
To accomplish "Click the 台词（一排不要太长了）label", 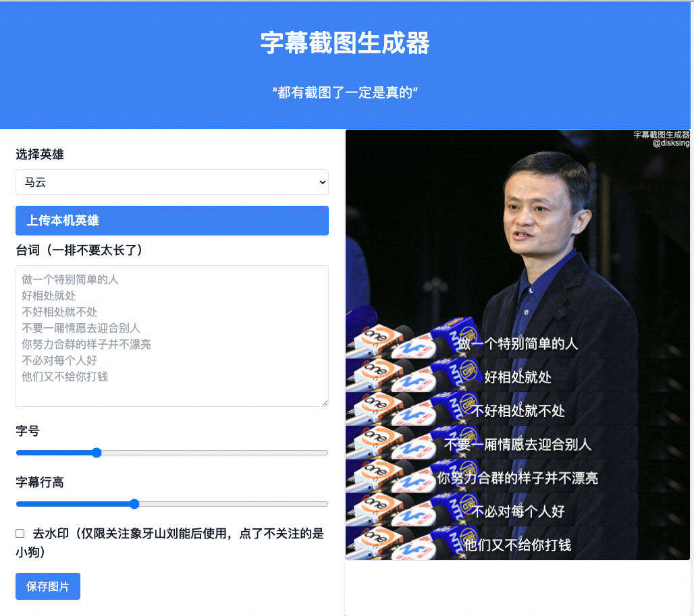I will pyautogui.click(x=80, y=250).
